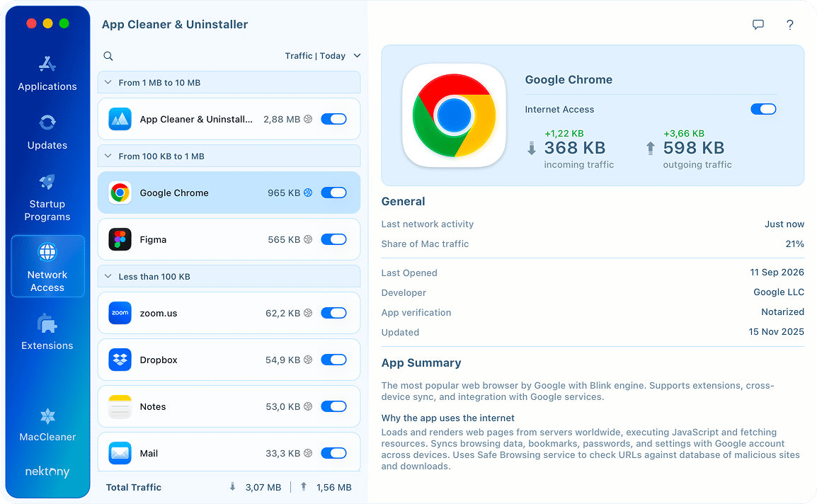The image size is (817, 504).
Task: Open the feedback chat bubble icon
Action: tap(758, 25)
